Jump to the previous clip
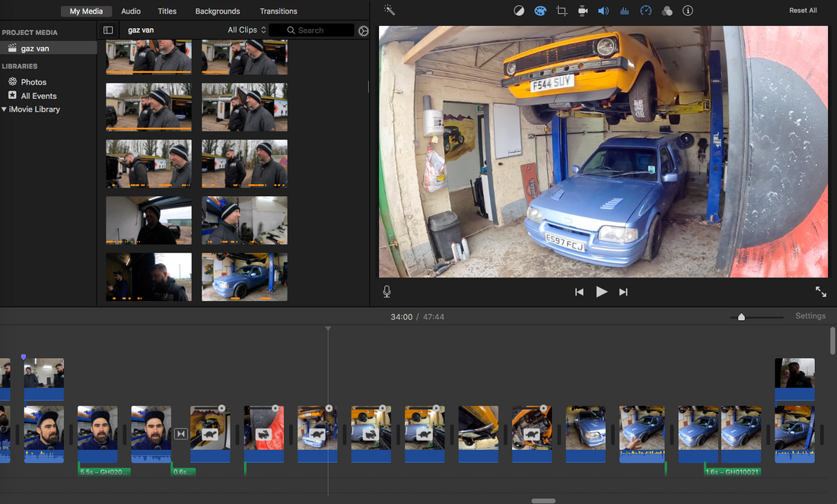 click(x=579, y=292)
